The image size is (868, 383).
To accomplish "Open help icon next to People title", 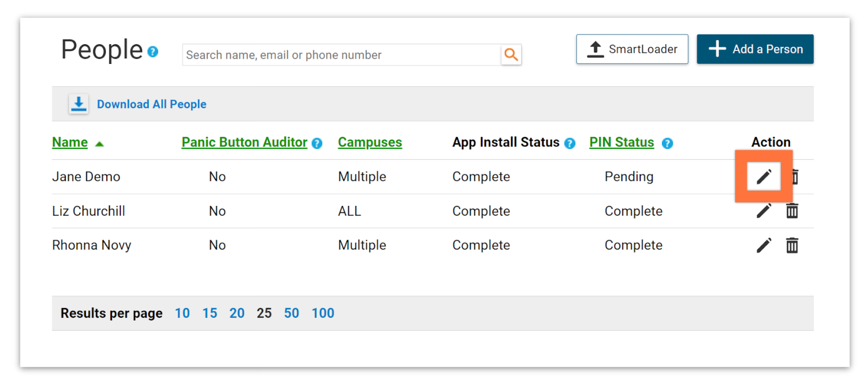I will 152,52.
